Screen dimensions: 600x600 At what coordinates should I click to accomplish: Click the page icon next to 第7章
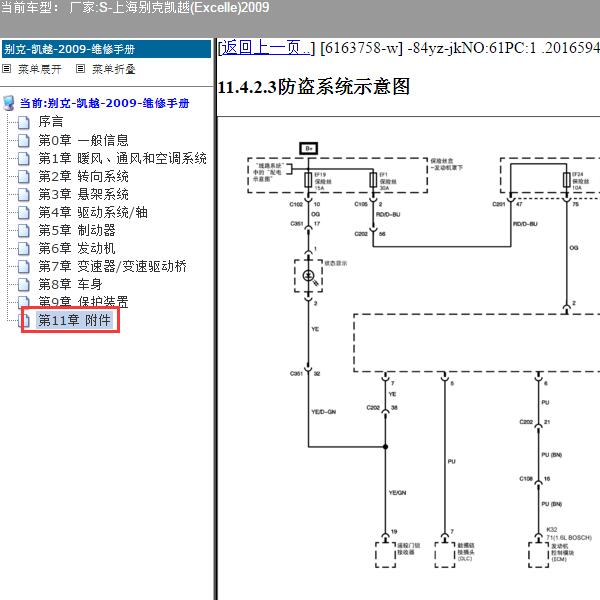click(x=24, y=266)
